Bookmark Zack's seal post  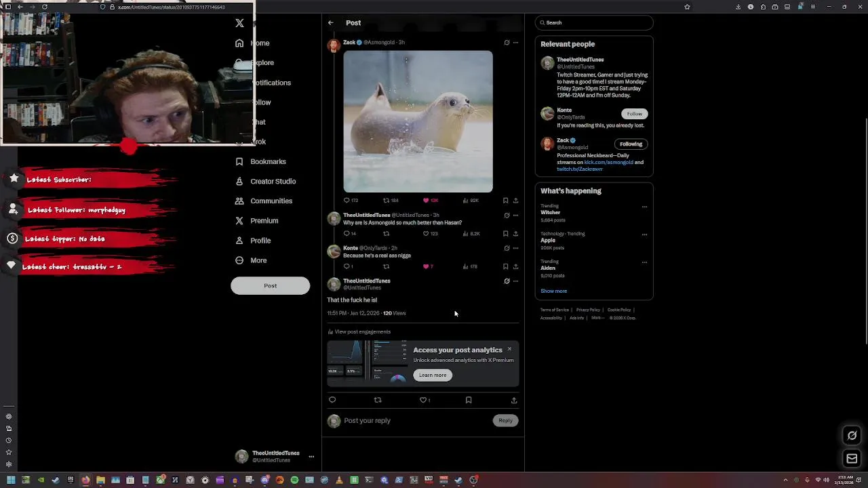pos(505,201)
